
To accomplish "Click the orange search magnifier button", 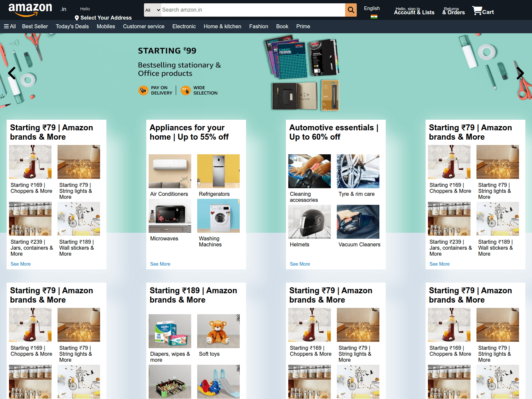I will click(351, 10).
